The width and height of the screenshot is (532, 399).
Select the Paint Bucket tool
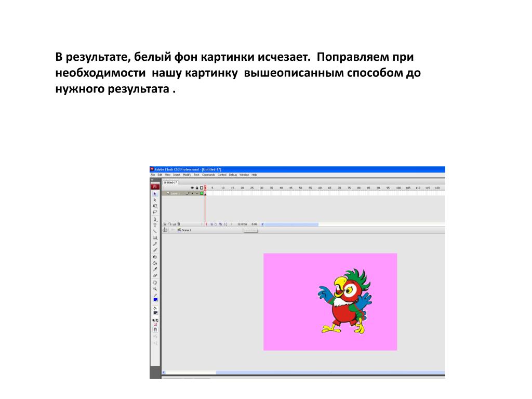point(155,263)
